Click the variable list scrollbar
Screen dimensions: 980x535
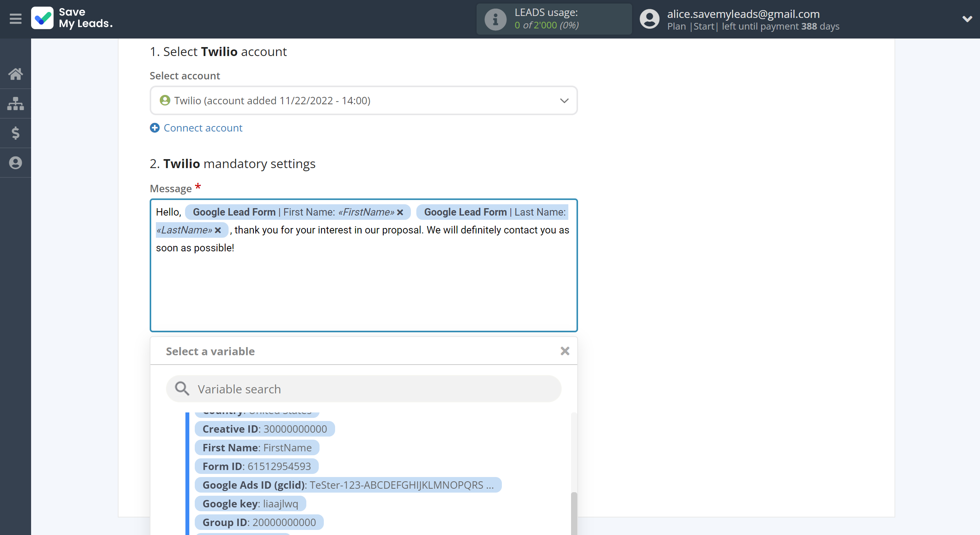click(574, 514)
